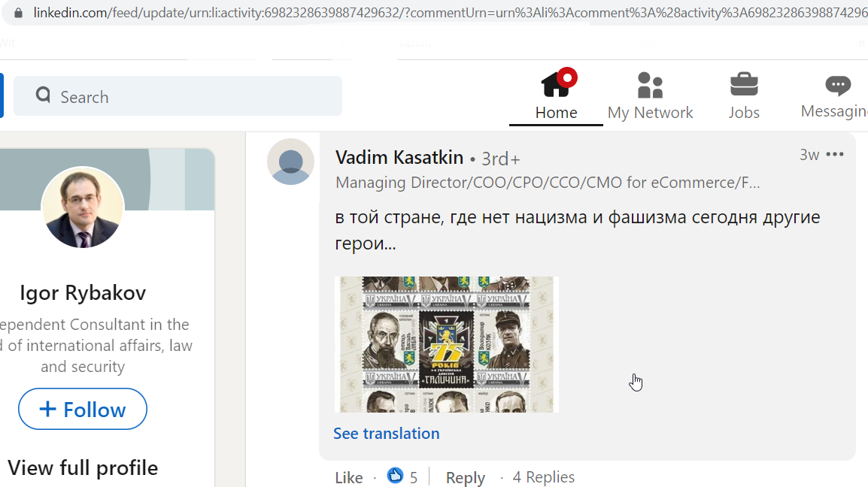Click the browser URL address text
Screen dimensions: 868x487
pos(450,13)
